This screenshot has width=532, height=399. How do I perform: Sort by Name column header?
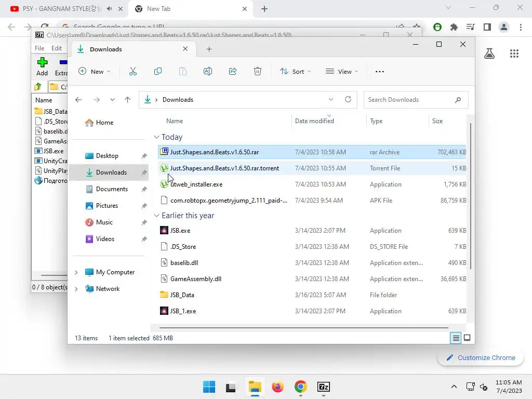pos(175,121)
